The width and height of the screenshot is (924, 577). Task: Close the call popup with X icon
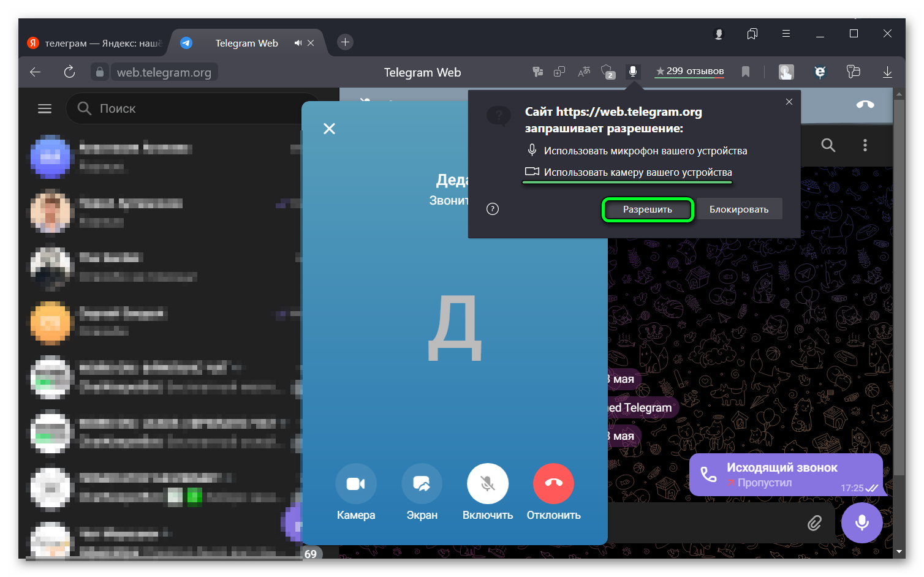tap(329, 129)
